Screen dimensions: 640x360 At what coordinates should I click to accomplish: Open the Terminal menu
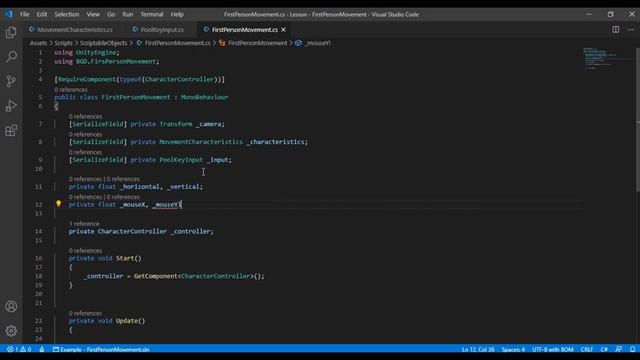[152, 14]
